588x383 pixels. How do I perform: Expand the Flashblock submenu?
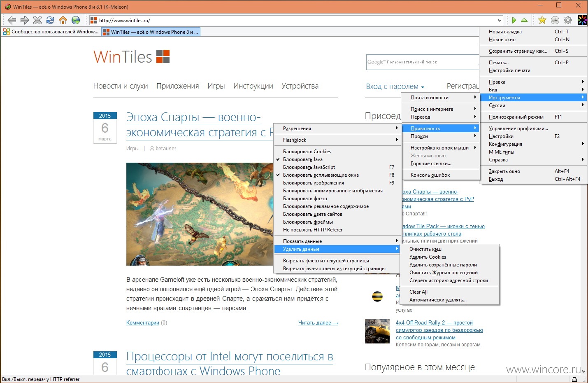337,140
